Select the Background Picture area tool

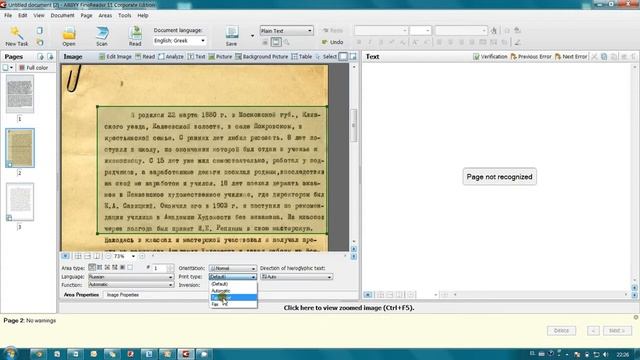pyautogui.click(x=262, y=57)
